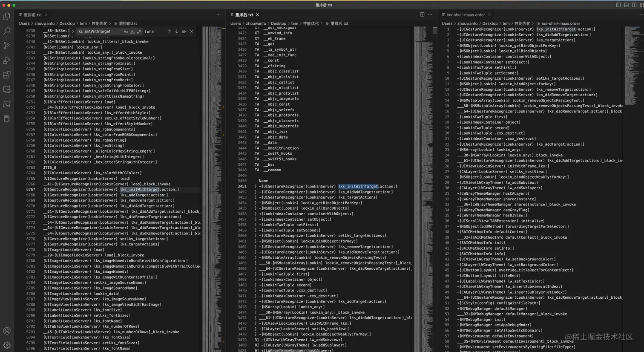Open 'ios-shell-maas.order' file breadcrumb
Image resolution: width=644 pixels, height=352 pixels.
coord(558,23)
